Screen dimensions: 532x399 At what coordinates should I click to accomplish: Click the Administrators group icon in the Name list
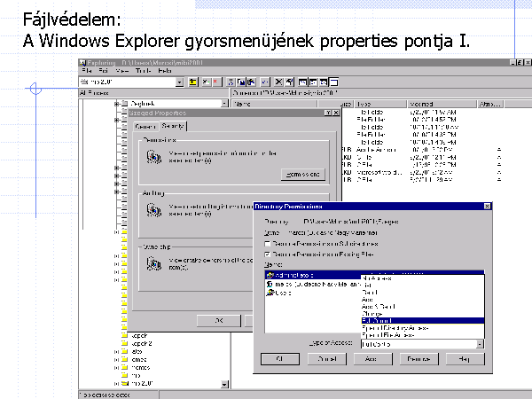point(270,276)
